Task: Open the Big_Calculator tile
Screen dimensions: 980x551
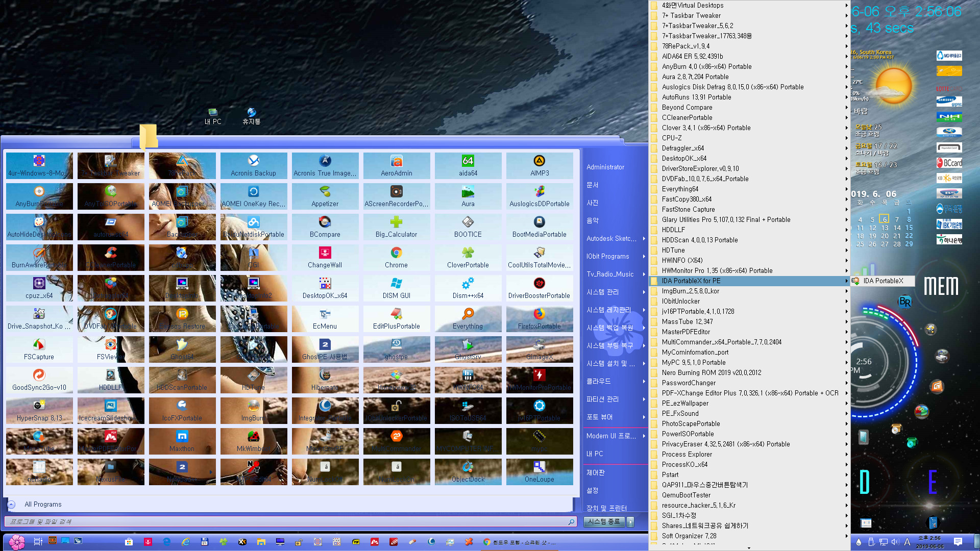Action: tap(397, 227)
